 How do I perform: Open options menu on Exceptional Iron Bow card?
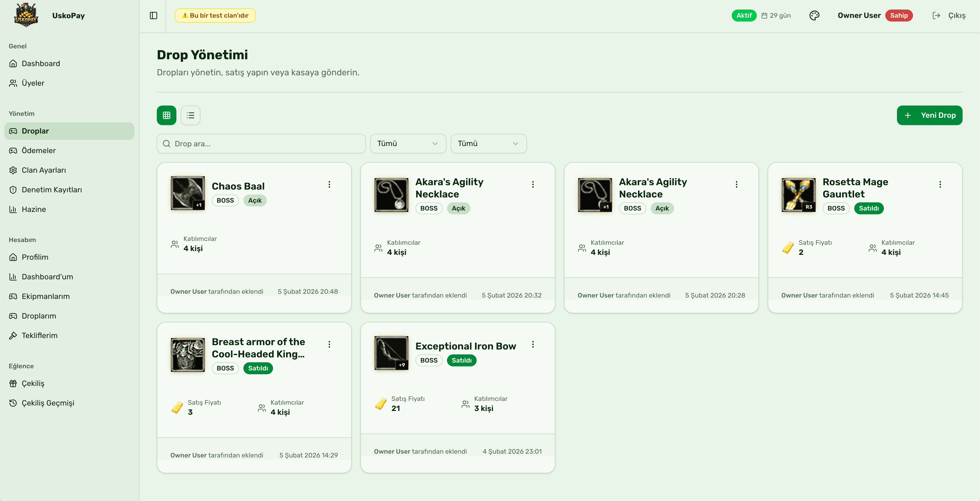pyautogui.click(x=533, y=344)
